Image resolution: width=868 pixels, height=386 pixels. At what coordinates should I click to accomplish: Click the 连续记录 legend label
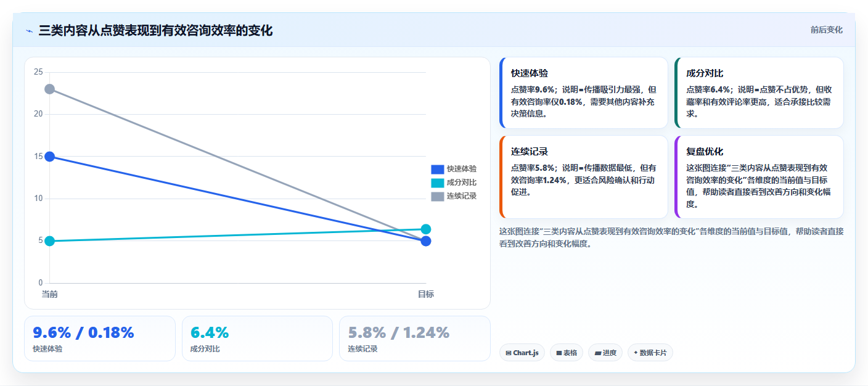coord(462,196)
